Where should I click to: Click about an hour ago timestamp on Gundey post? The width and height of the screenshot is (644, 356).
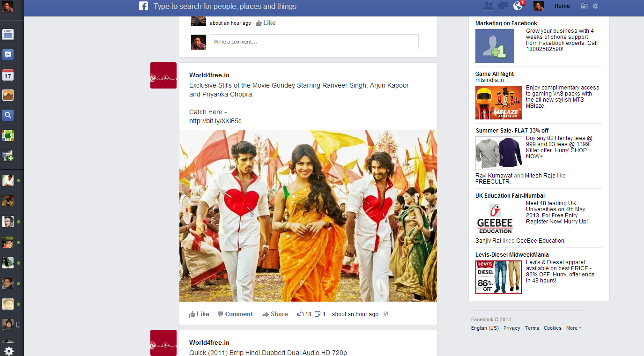pyautogui.click(x=355, y=314)
